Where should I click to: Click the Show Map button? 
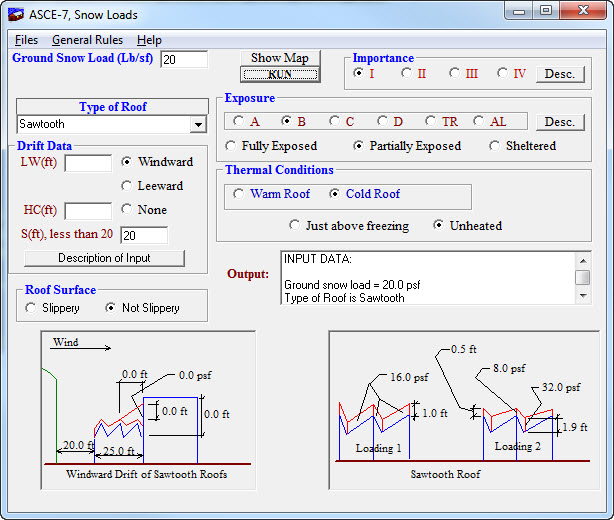(280, 58)
